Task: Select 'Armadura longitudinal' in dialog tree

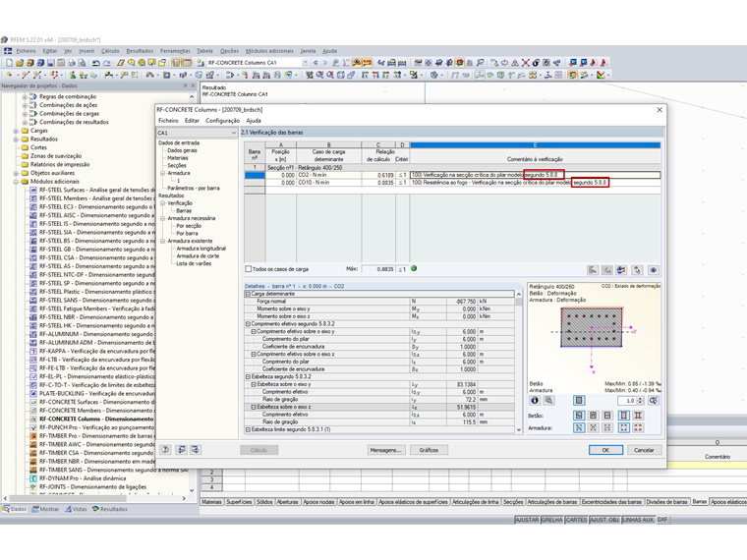Action: click(201, 249)
